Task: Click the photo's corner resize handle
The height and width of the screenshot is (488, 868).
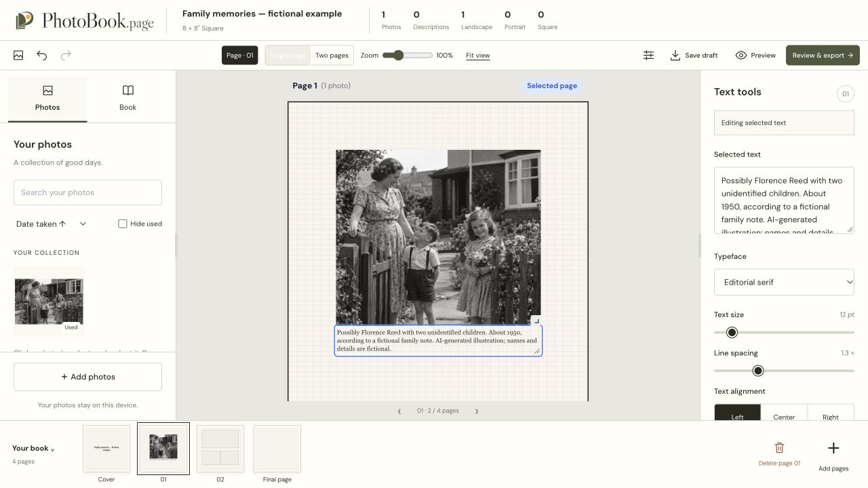Action: tap(536, 321)
